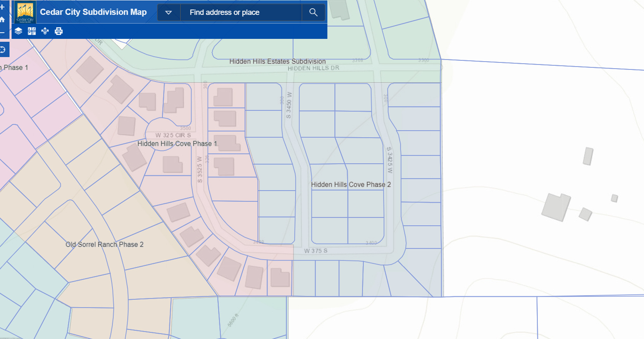This screenshot has height=339, width=644.
Task: Open the Basemap Gallery
Action: coord(32,31)
